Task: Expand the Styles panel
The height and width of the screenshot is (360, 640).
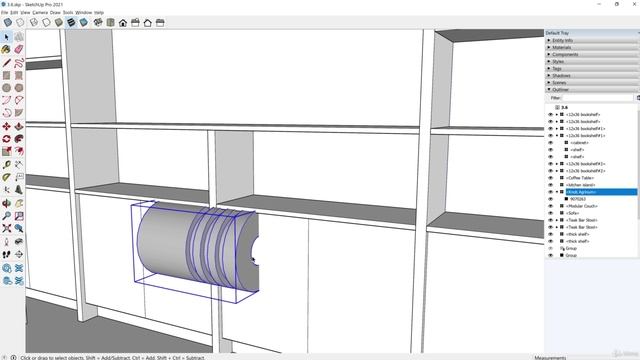Action: (x=592, y=62)
